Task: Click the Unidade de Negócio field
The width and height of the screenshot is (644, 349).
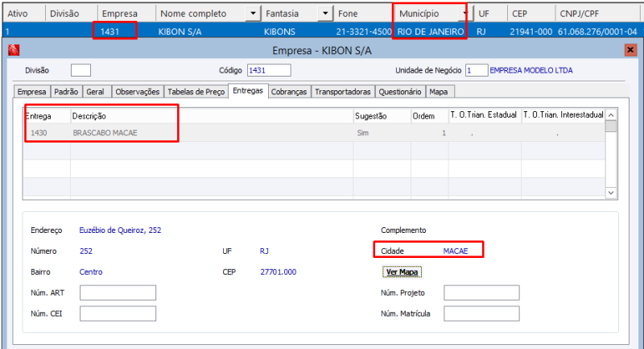Action: click(477, 70)
